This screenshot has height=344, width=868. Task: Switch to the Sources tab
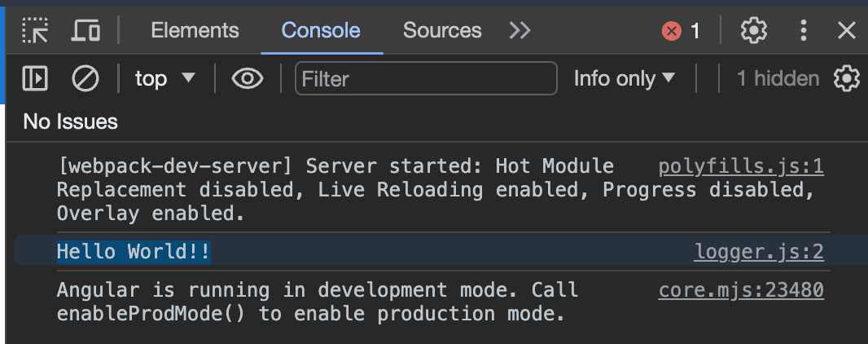442,31
